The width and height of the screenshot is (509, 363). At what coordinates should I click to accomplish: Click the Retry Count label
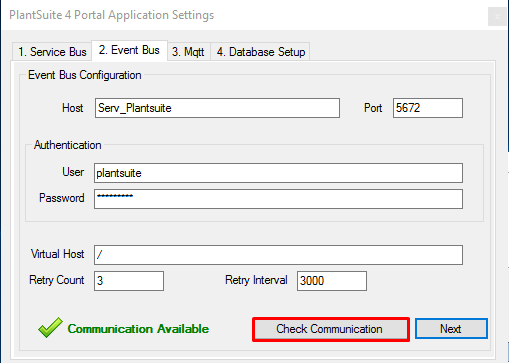pos(57,280)
